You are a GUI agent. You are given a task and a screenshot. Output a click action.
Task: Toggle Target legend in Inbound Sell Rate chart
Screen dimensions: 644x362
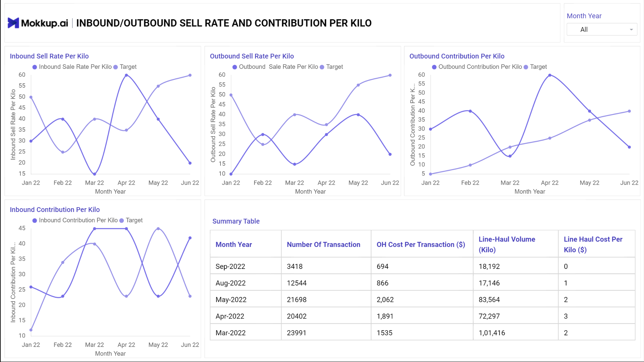[x=116, y=67]
